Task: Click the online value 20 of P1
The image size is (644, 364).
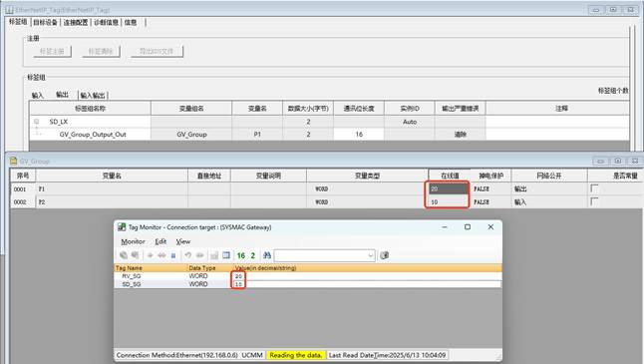Action: coord(448,188)
